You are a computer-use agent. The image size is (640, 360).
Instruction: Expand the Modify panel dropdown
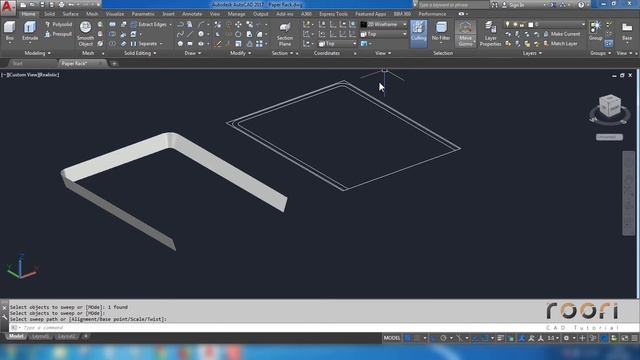coord(240,53)
